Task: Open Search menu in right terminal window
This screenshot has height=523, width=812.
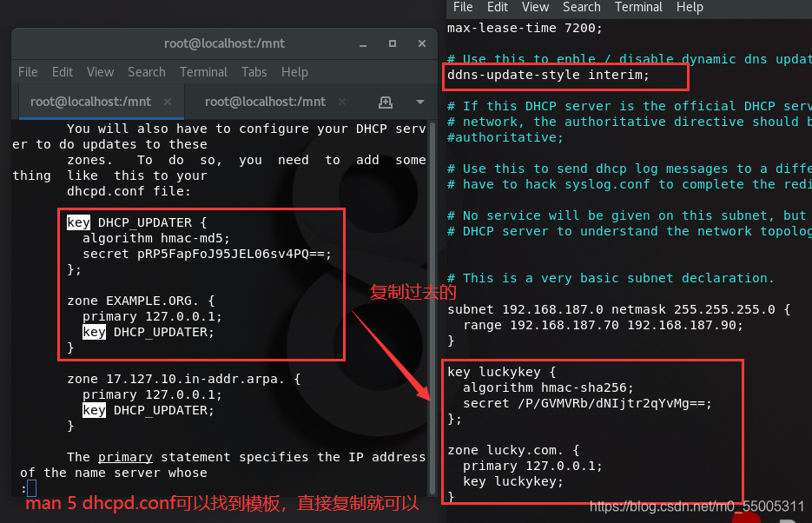Action: (582, 7)
